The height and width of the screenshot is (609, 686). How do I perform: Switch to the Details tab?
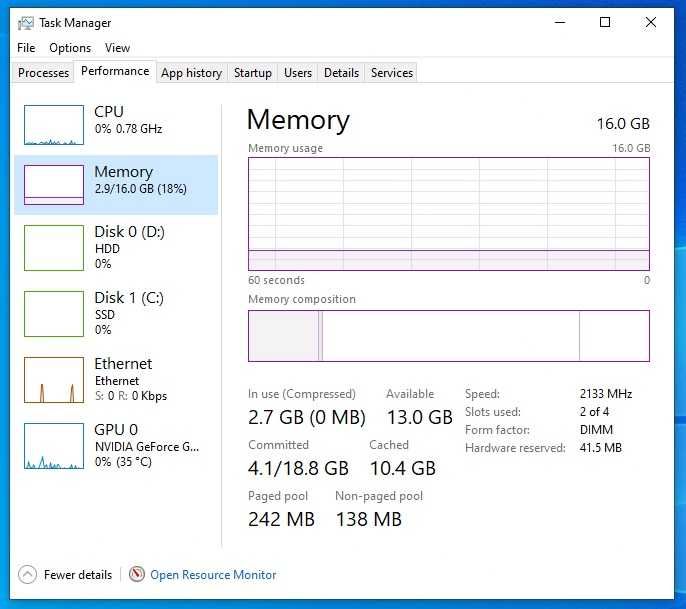(341, 72)
